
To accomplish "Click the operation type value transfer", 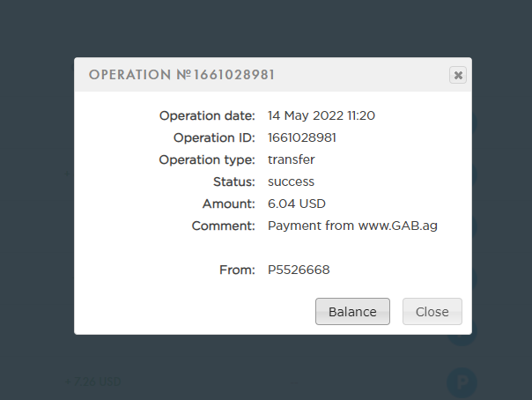I will [x=292, y=159].
